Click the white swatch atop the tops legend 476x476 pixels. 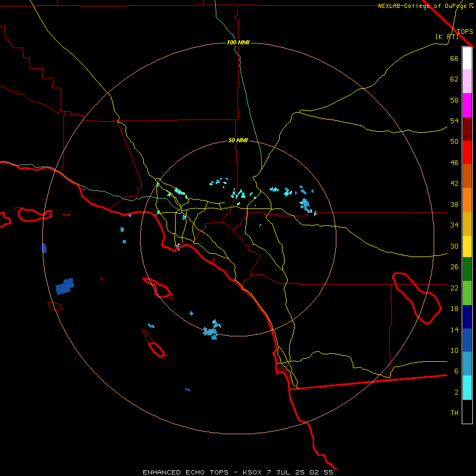[x=467, y=58]
